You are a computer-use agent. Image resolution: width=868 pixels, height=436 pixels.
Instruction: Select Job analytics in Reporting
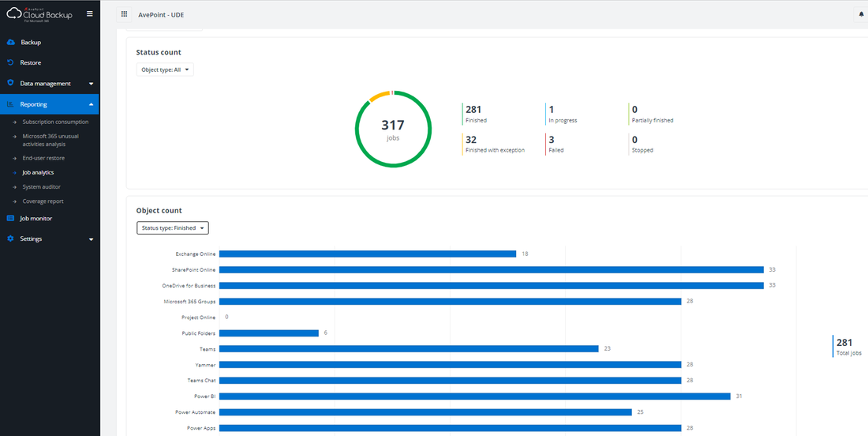[x=38, y=172]
